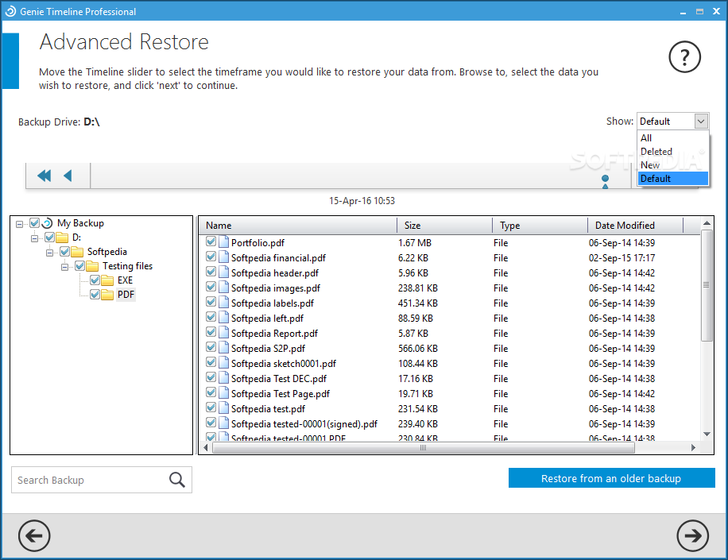Uncheck the Testing files folder checkbox
728x560 pixels.
(79, 266)
